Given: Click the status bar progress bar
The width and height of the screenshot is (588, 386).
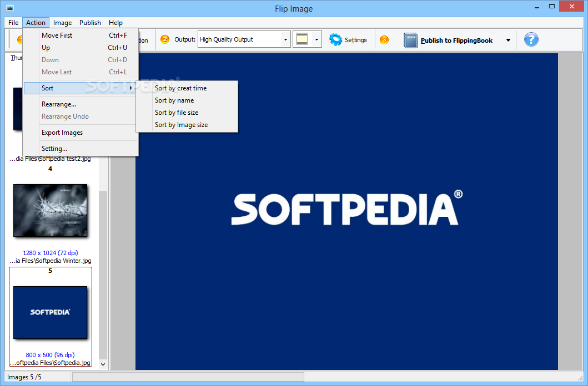Looking at the screenshot, I should pos(188,377).
